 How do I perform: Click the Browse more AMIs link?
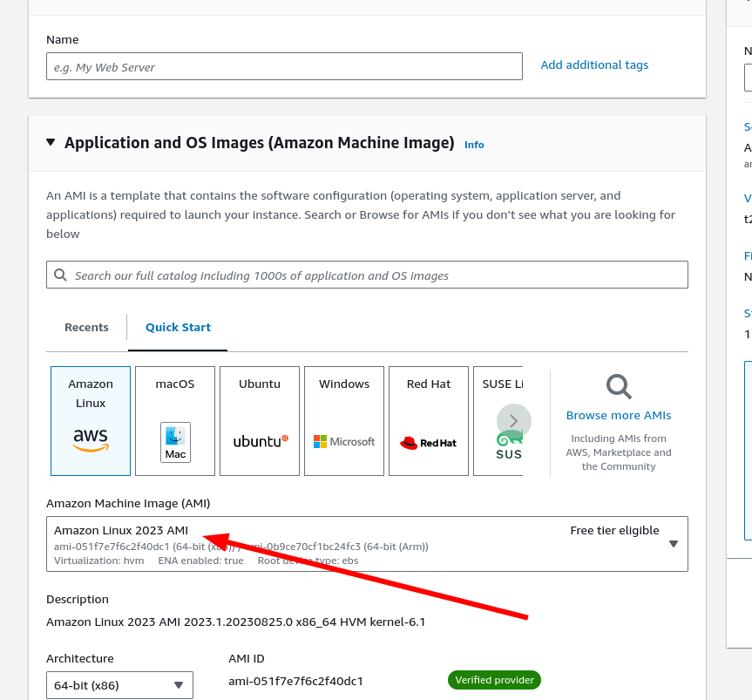(x=619, y=416)
